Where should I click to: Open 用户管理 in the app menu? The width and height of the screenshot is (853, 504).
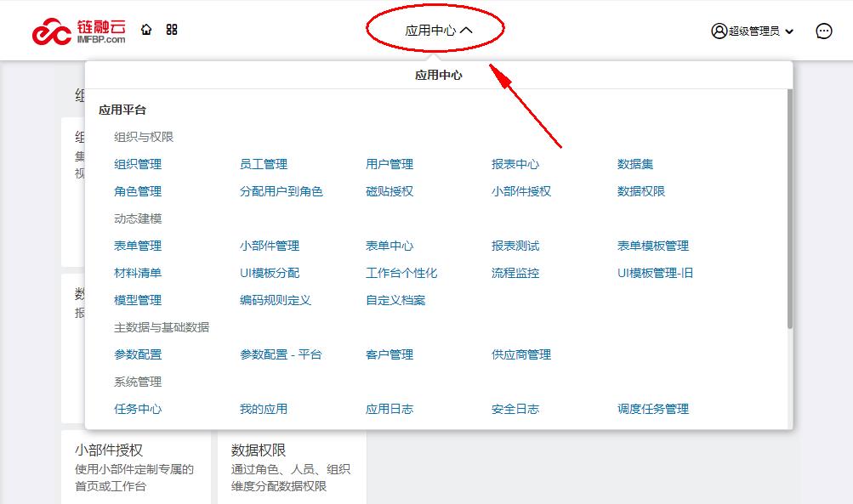point(387,164)
